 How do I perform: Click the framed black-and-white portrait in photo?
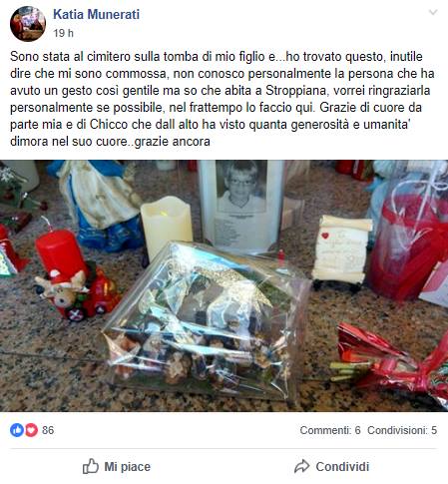240,206
